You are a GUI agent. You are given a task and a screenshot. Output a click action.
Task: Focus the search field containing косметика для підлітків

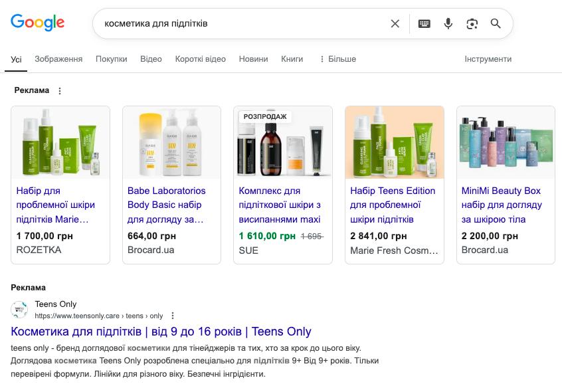click(244, 24)
